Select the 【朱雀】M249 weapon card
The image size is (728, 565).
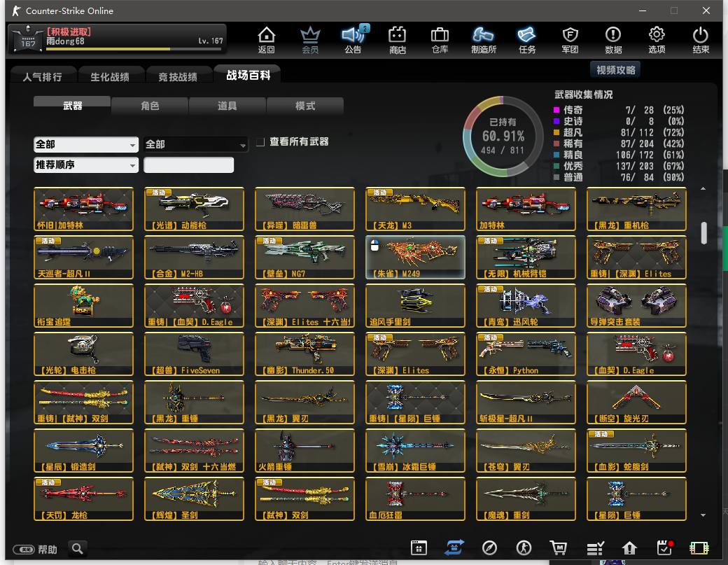click(415, 257)
